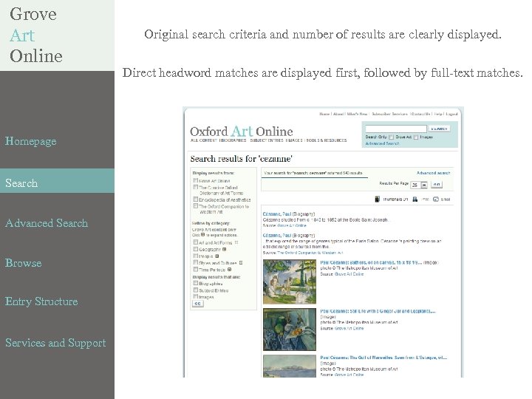532x399 pixels.
Task: Click the thumbnails toggle icon
Action: (x=377, y=199)
